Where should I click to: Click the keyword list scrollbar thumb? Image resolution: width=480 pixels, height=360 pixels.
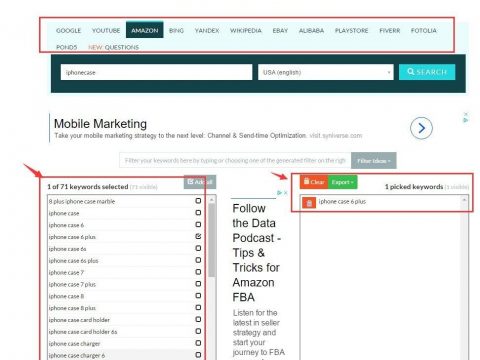212,240
